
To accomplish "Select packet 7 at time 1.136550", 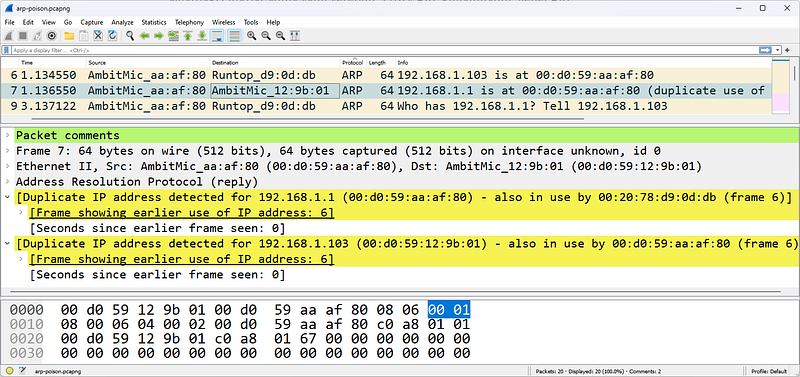I will tap(386, 91).
